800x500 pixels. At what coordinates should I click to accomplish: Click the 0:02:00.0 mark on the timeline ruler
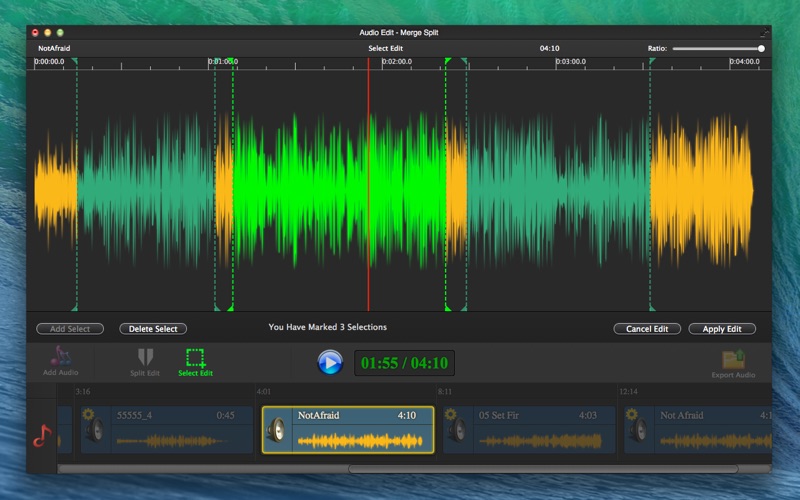pos(397,62)
